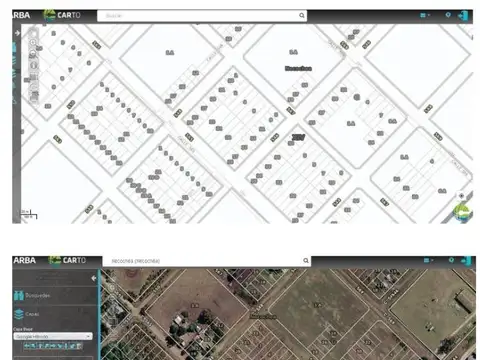Open the Capa Base dropdown

click(53, 336)
